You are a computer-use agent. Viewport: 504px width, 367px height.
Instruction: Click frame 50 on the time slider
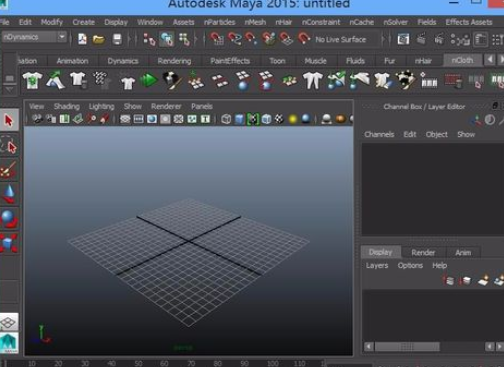(x=138, y=363)
